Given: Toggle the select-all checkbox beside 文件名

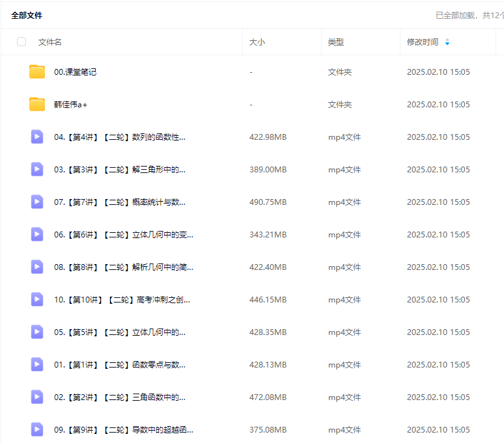Looking at the screenshot, I should tap(21, 42).
